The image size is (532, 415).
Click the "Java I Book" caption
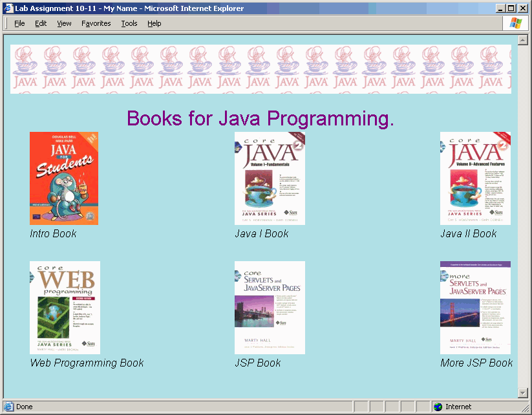click(262, 234)
